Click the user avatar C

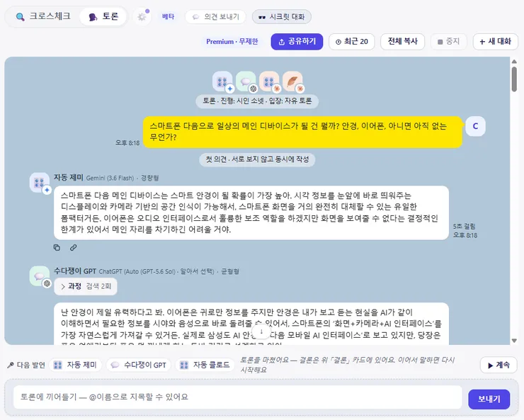click(x=475, y=126)
